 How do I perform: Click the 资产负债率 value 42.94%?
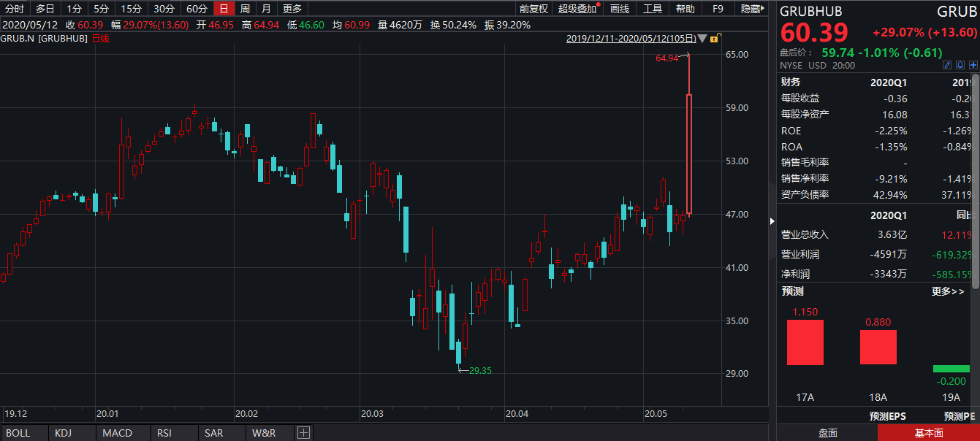[x=889, y=195]
